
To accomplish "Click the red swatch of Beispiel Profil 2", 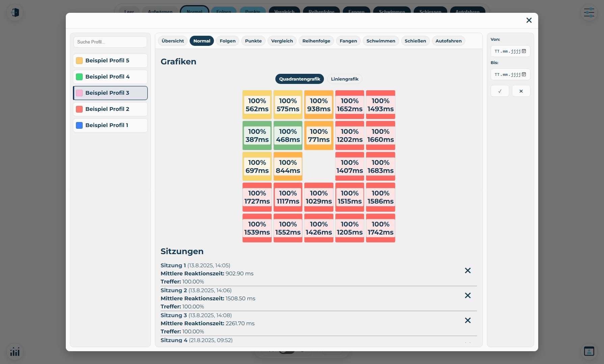I will click(79, 109).
